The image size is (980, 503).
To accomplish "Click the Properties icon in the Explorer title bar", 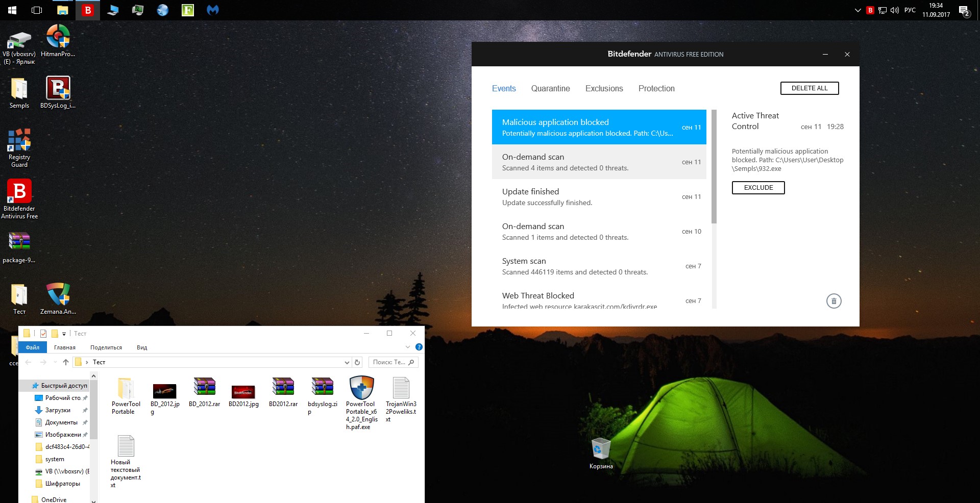I will (43, 334).
